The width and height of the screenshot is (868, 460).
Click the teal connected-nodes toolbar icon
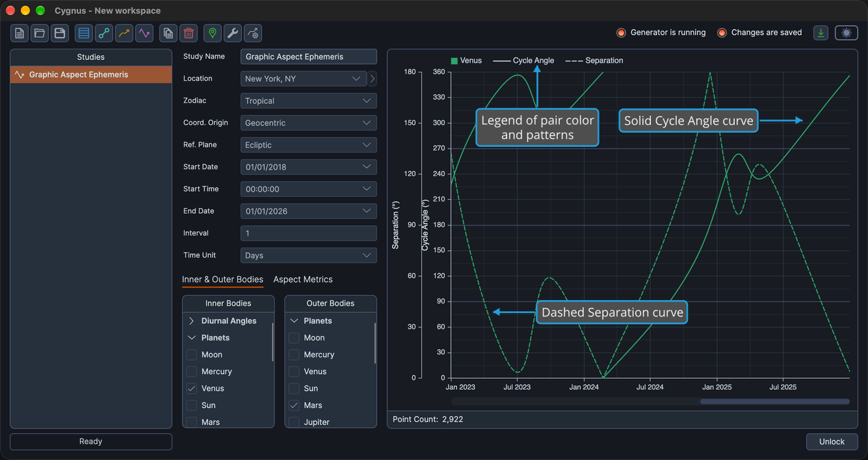point(104,33)
